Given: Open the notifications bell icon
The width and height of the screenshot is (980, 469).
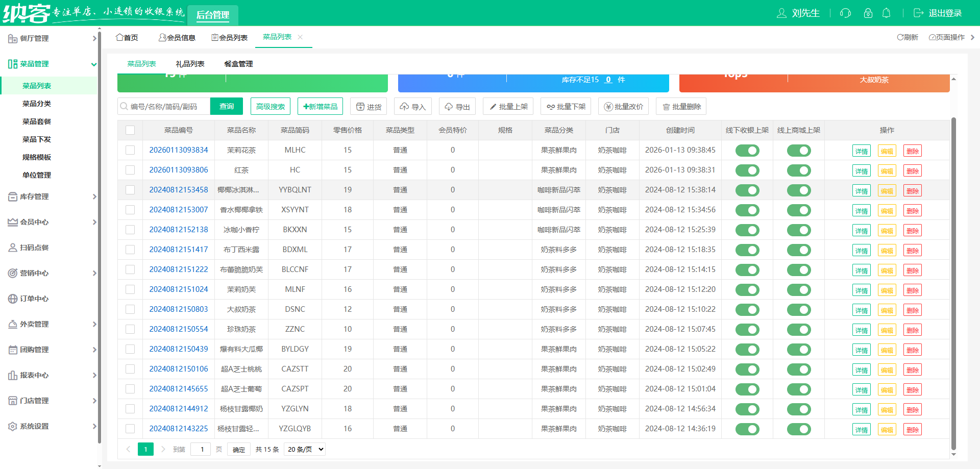Looking at the screenshot, I should [887, 13].
